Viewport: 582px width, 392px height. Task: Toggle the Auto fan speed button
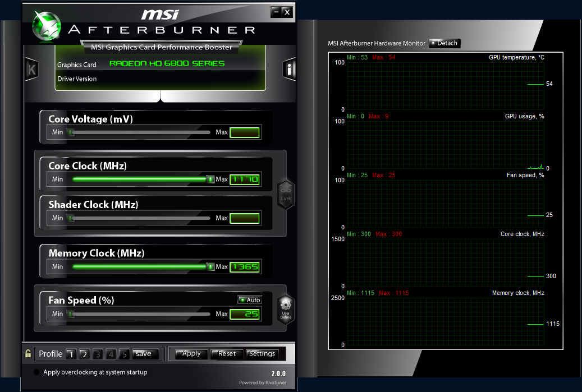point(250,299)
